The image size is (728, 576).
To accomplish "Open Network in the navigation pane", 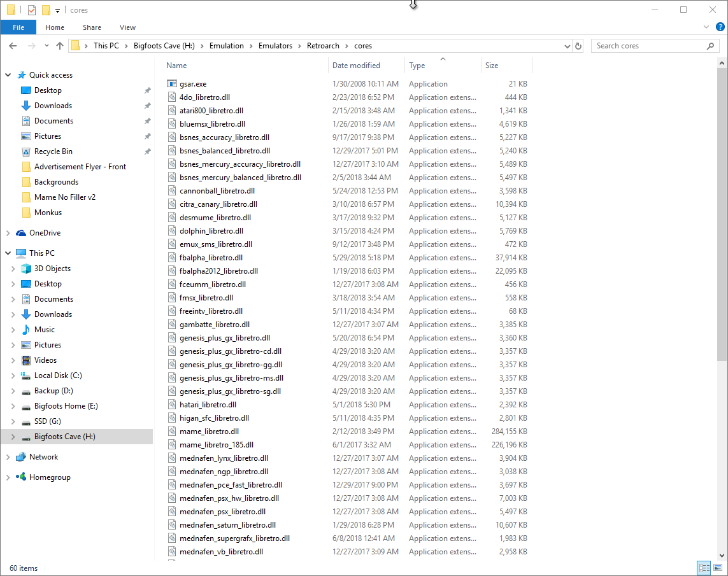I will click(44, 457).
